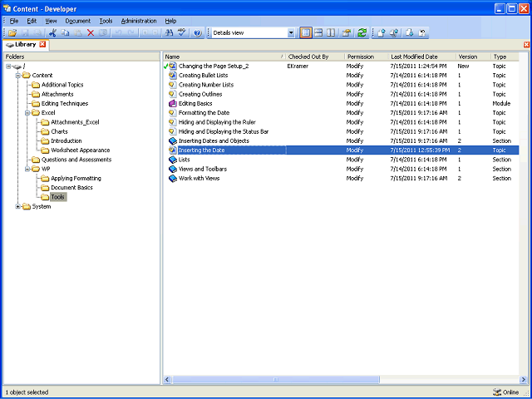Click the Online status icon in status bar
This screenshot has height=399, width=532.
click(x=497, y=392)
